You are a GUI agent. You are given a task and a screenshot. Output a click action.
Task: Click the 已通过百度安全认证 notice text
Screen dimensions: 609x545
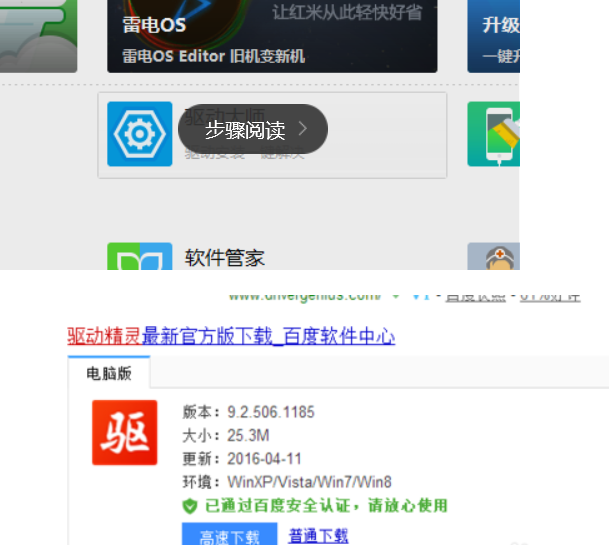click(x=326, y=506)
